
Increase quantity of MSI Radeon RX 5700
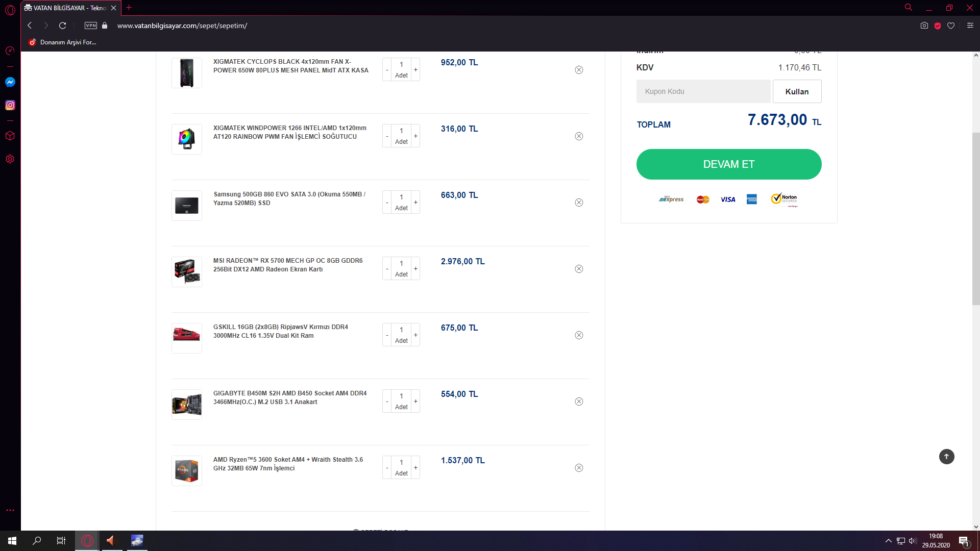[415, 268]
